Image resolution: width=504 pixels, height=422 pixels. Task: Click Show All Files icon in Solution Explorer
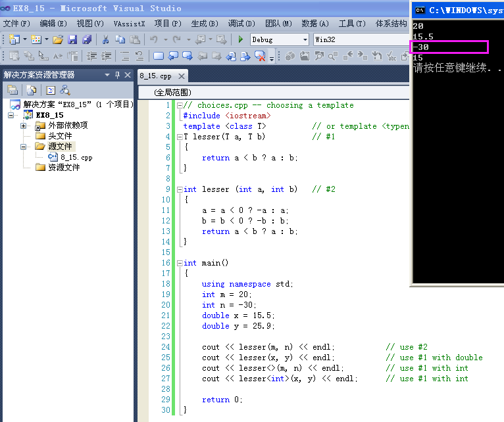pyautogui.click(x=31, y=90)
